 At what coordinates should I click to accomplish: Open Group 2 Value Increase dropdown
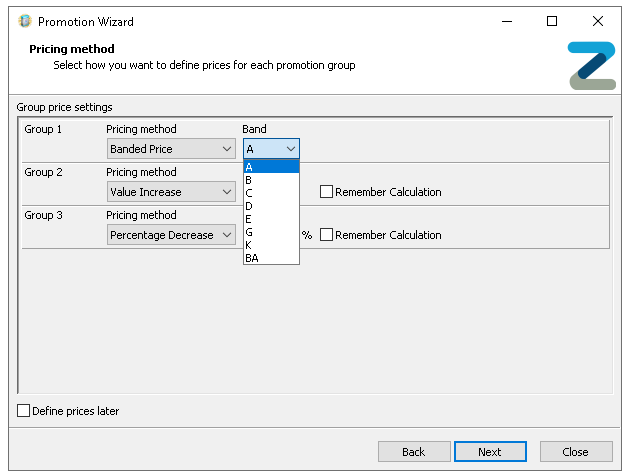(171, 192)
